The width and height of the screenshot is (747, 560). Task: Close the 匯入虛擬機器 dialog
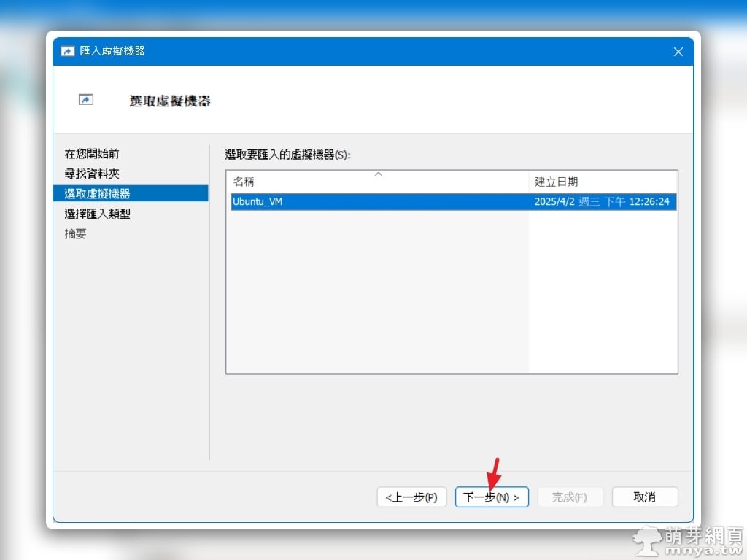678,52
